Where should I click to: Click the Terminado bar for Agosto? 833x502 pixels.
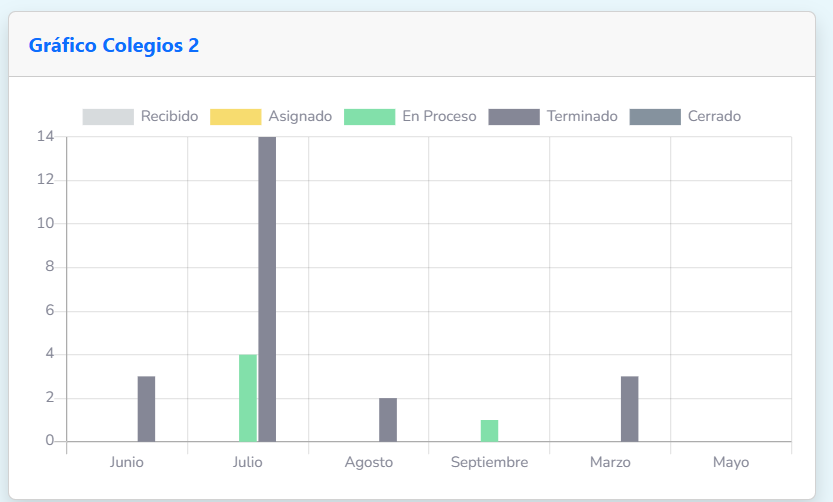[x=388, y=420]
